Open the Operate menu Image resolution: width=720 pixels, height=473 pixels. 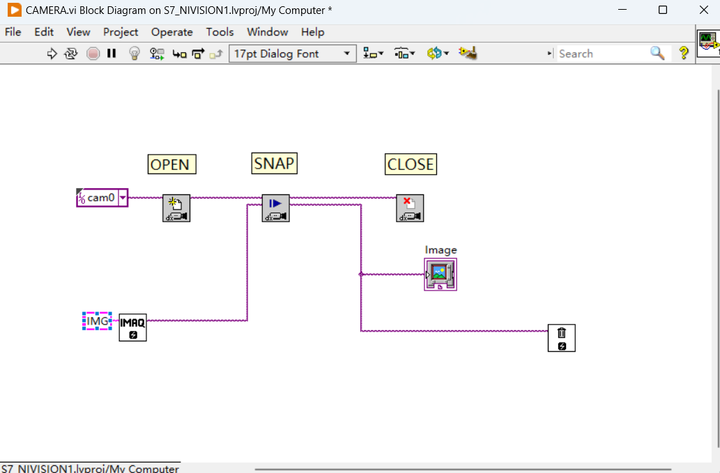172,32
